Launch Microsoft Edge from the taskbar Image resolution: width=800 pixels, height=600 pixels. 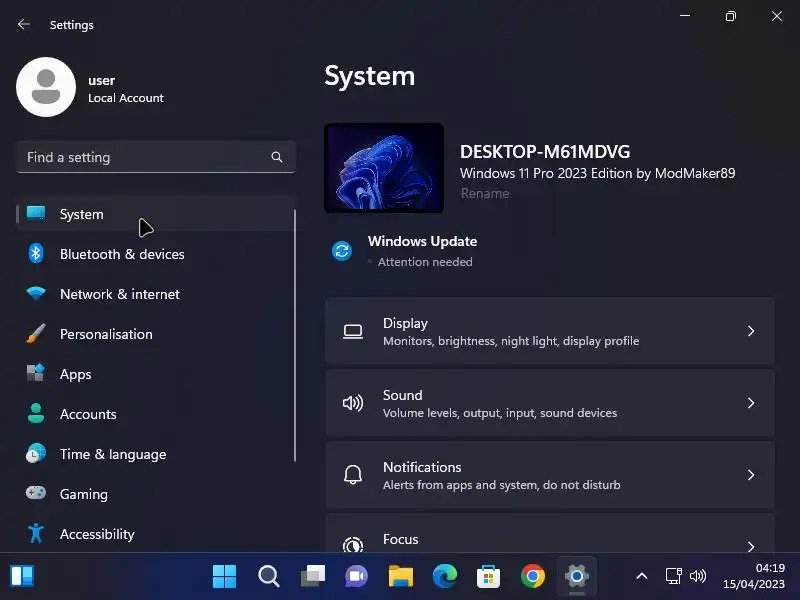(445, 577)
